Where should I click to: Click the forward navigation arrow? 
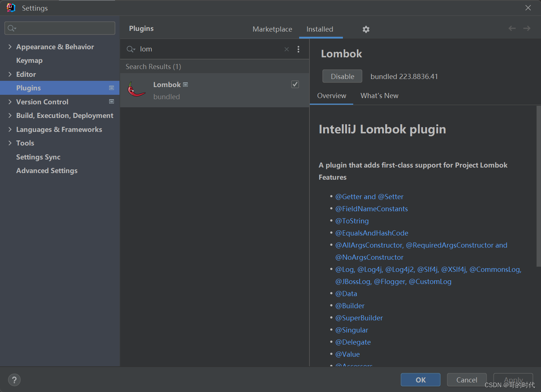click(x=527, y=28)
